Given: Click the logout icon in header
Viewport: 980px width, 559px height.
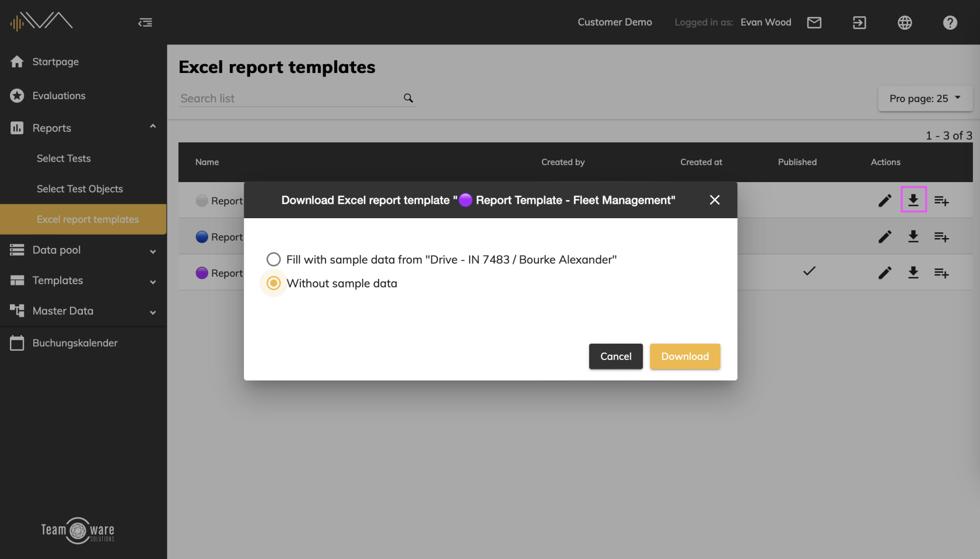Looking at the screenshot, I should pyautogui.click(x=859, y=22).
